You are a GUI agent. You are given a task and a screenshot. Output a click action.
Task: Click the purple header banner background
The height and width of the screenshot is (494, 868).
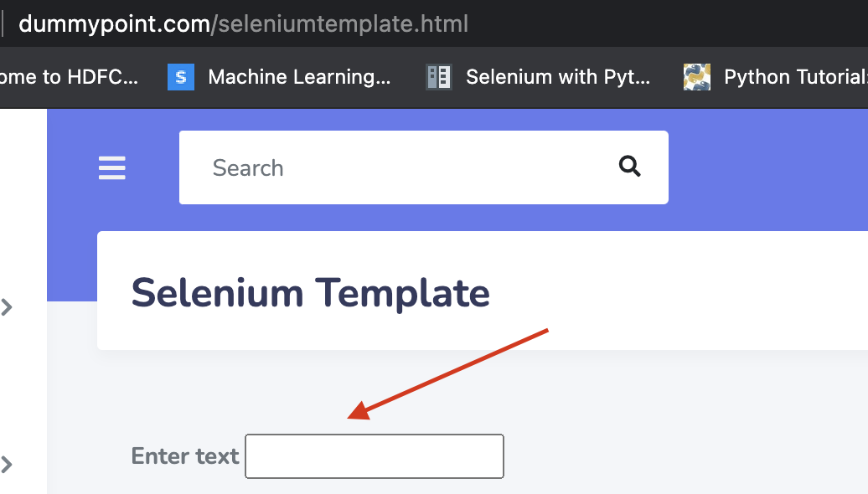coord(754,167)
